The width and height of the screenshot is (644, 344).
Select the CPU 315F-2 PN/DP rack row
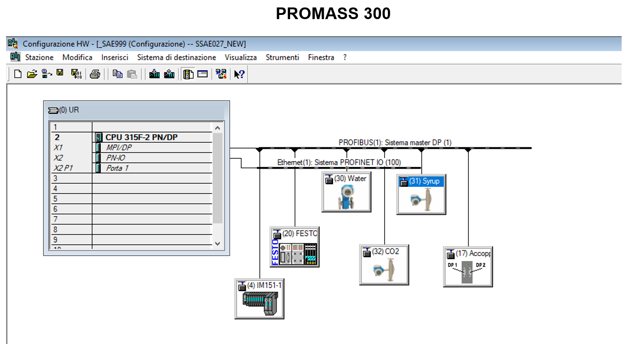pos(131,137)
